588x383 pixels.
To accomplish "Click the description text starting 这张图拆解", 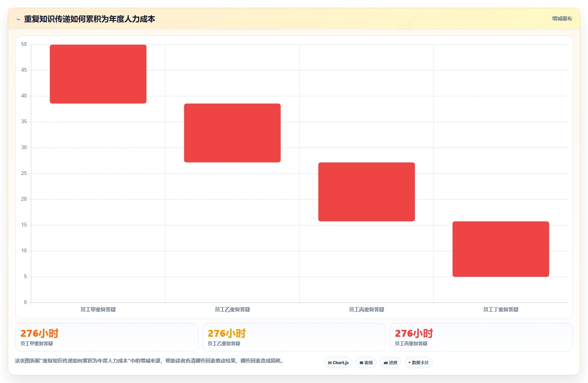I will click(150, 361).
